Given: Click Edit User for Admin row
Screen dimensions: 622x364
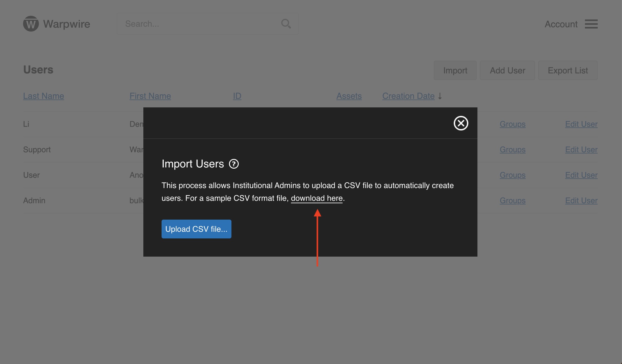Looking at the screenshot, I should pos(581,201).
